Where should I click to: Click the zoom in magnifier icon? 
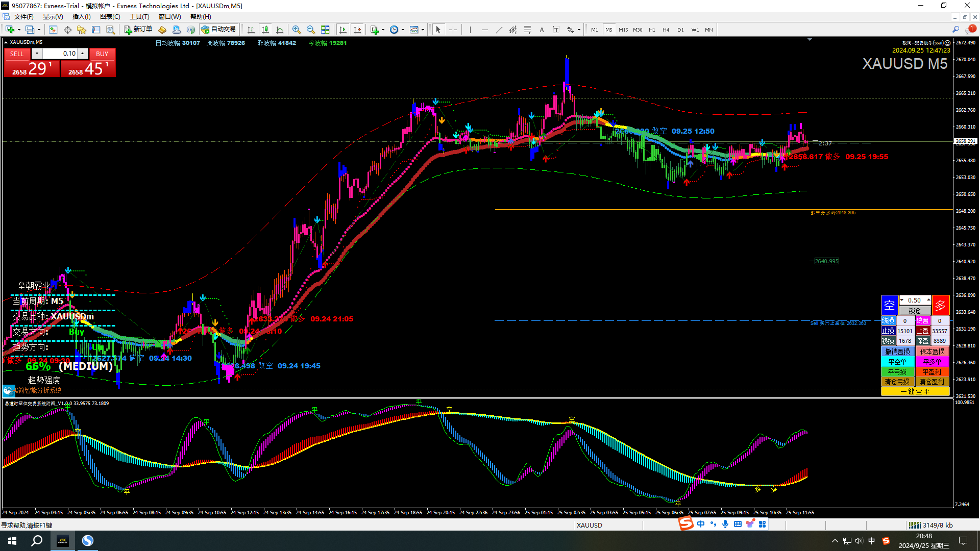point(296,30)
